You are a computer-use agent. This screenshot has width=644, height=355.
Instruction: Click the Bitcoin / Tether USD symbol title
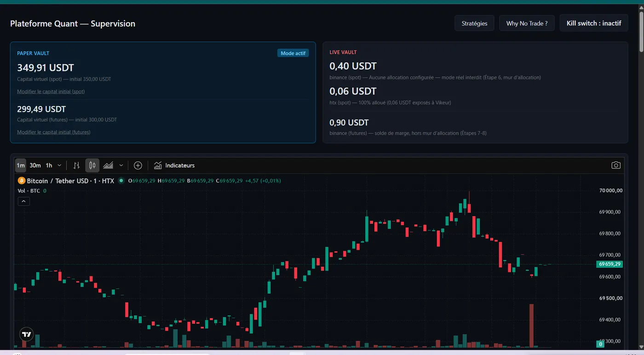70,181
